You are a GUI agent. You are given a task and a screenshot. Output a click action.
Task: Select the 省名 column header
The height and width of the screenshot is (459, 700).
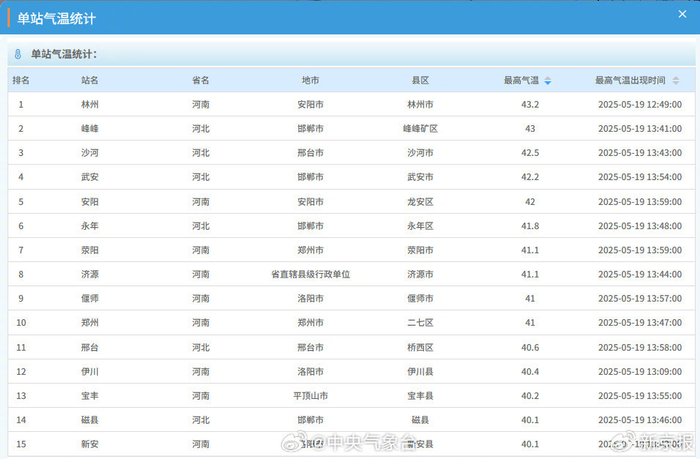click(x=201, y=80)
